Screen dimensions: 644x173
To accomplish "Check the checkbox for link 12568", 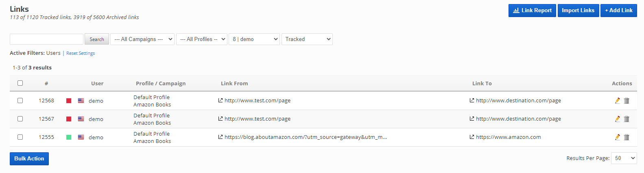I will click(x=20, y=101).
